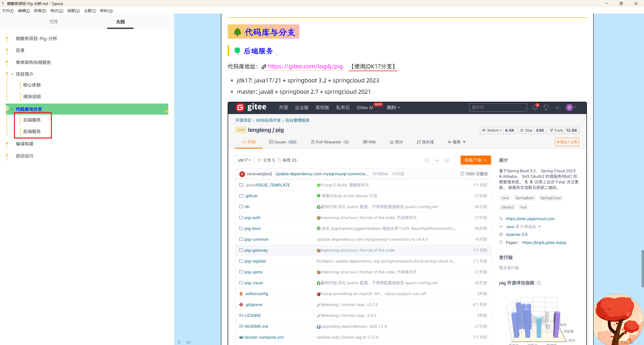Click the 1143 词 word count indicator
The width and height of the screenshot is (644, 345).
click(626, 342)
